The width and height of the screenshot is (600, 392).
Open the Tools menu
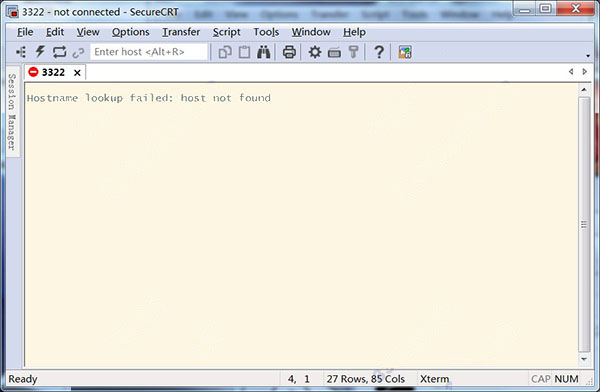click(266, 32)
